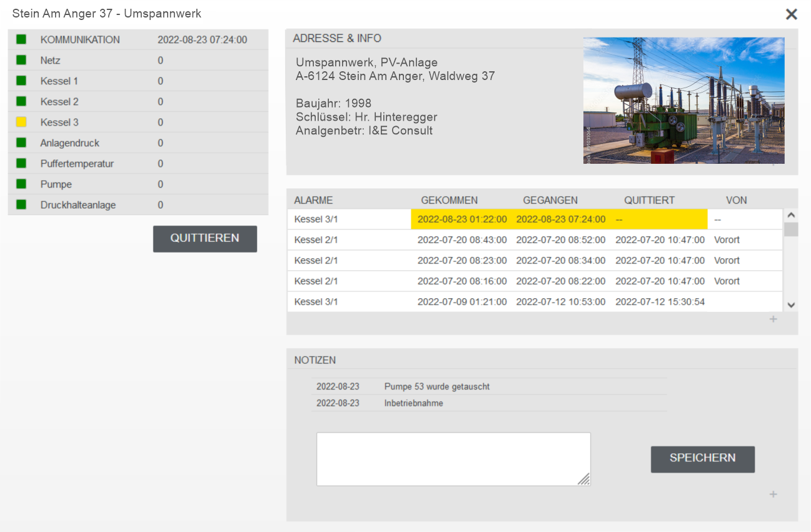Screen dimensions: 811x532
Task: Click the ADRESSE & INFO panel header
Action: tap(337, 38)
